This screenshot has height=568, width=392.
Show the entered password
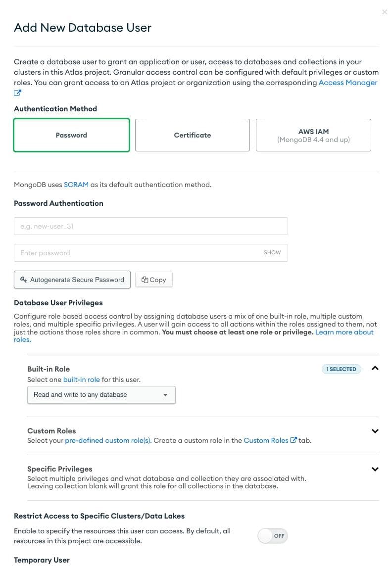coord(272,252)
